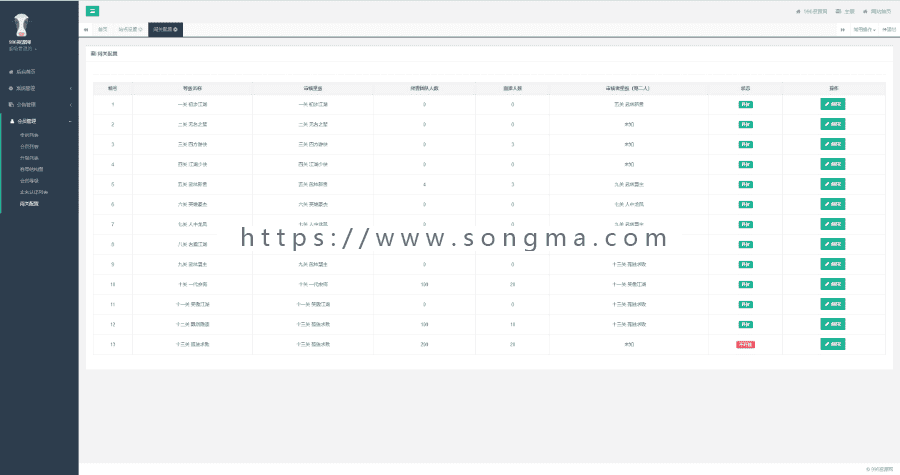The image size is (900, 475).
Task: Close the active 闯关配置 tab via its x icon
Action: (176, 29)
